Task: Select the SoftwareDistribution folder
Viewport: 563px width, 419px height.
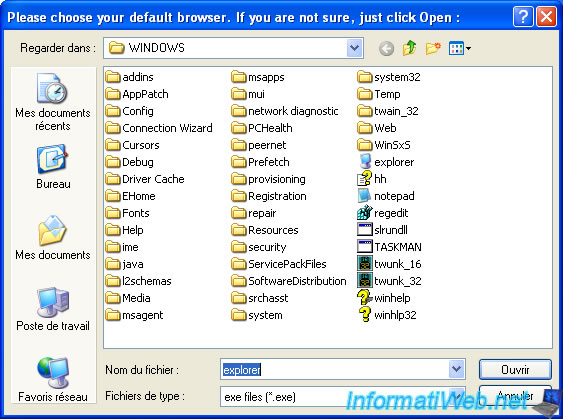Action: click(289, 281)
